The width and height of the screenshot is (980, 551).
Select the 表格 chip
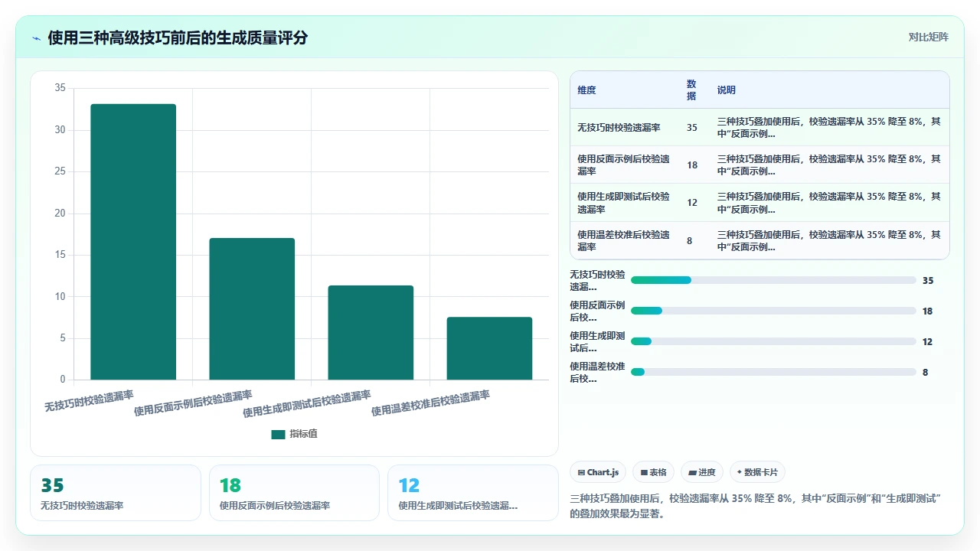(x=654, y=472)
